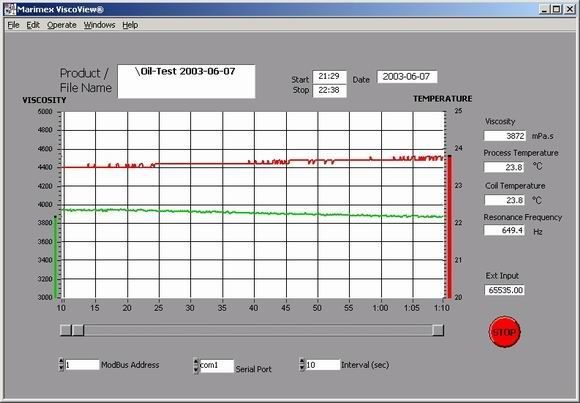Click the ViscoView app icon in title bar
This screenshot has width=580, height=403.
(10, 10)
